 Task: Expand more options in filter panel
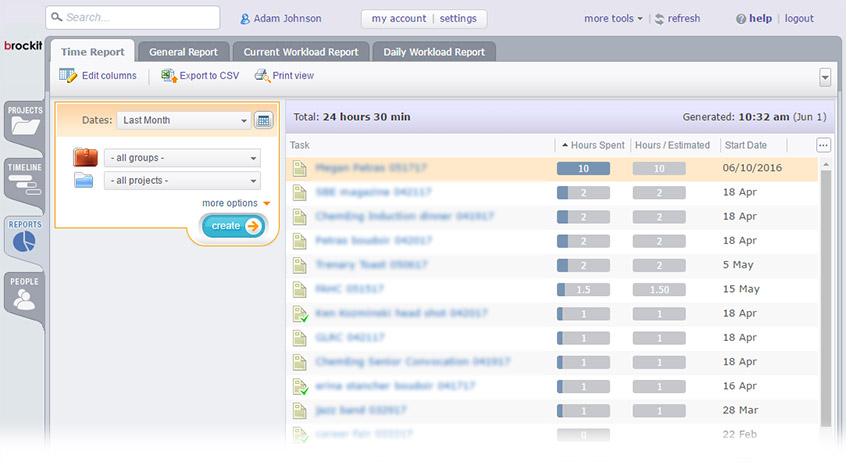pos(236,203)
